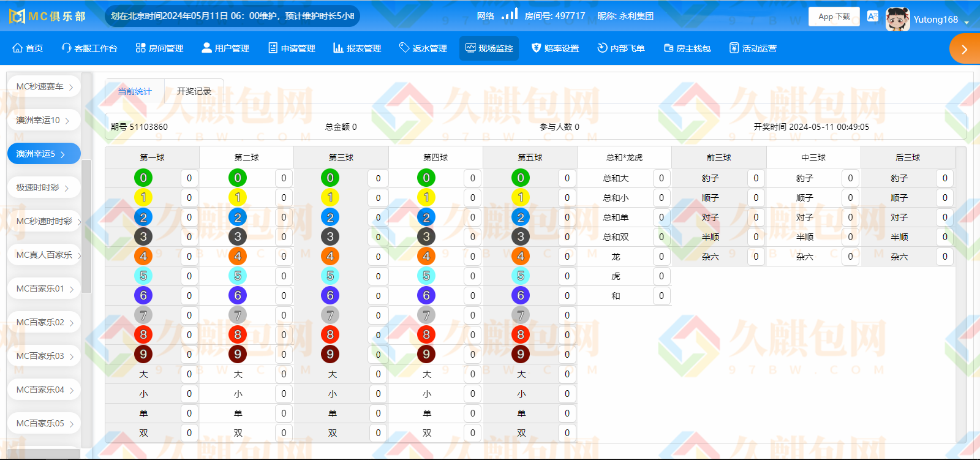This screenshot has width=980, height=460.
Task: Select 极速时时彩 in sidebar
Action: 44,187
